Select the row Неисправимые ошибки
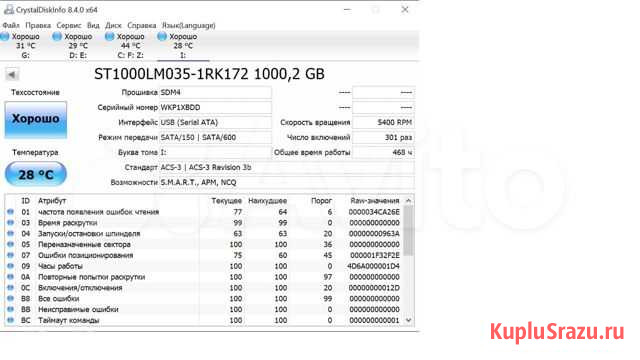Viewport: 640px width, 360px height. 204,309
